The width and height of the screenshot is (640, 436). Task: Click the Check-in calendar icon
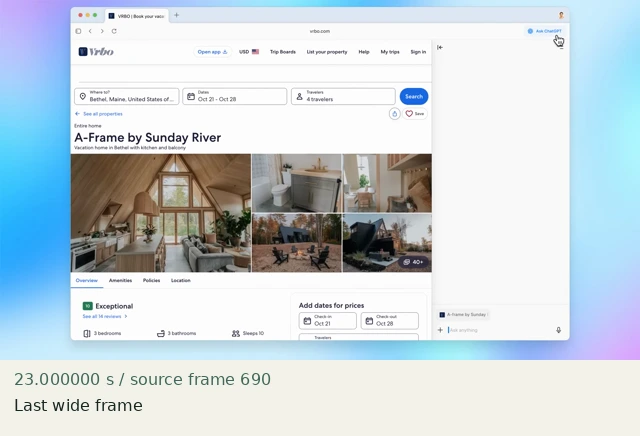point(307,321)
